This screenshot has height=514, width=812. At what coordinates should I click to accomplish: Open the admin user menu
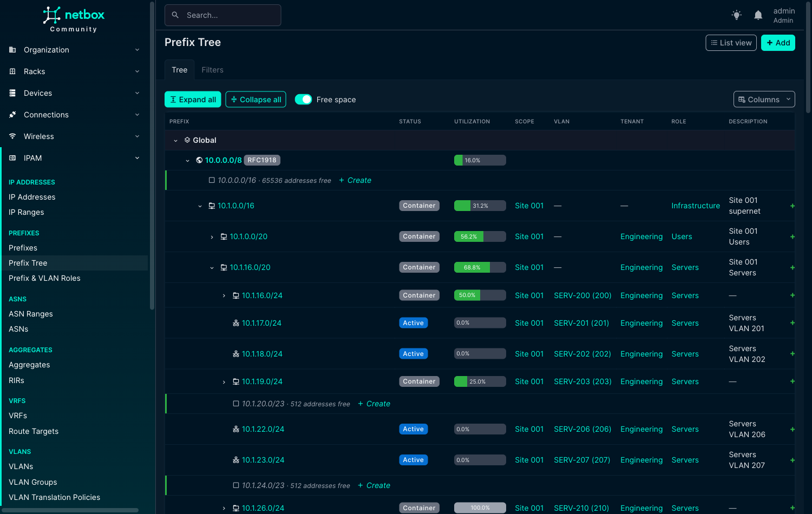(x=783, y=15)
